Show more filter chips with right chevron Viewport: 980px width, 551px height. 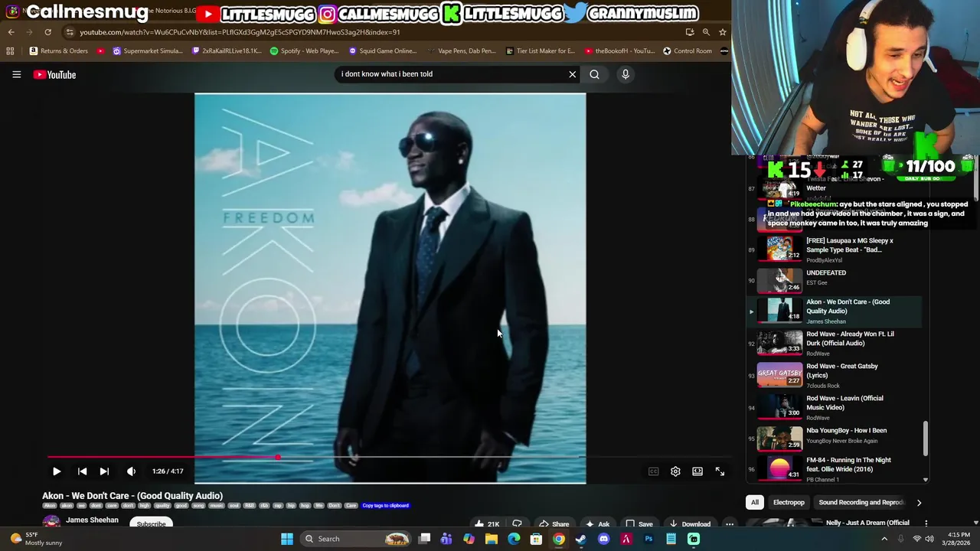(x=919, y=503)
